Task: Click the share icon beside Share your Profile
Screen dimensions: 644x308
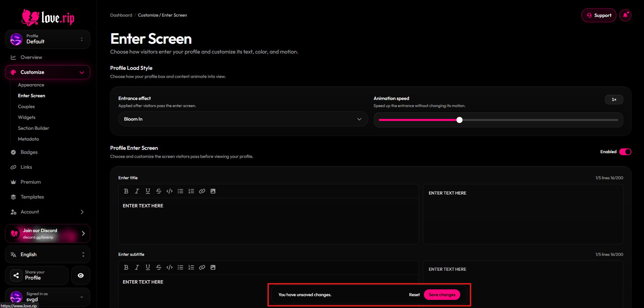Action: coord(16,275)
